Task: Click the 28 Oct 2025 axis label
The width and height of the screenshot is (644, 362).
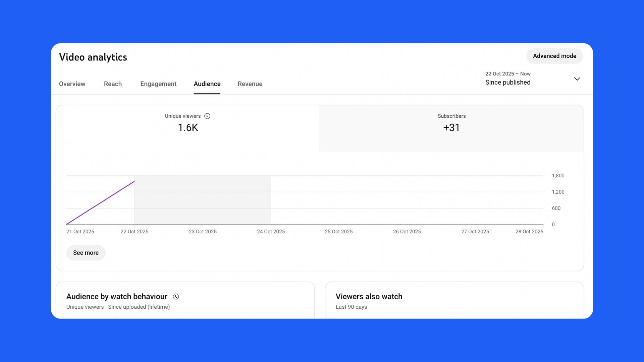Action: tap(529, 232)
